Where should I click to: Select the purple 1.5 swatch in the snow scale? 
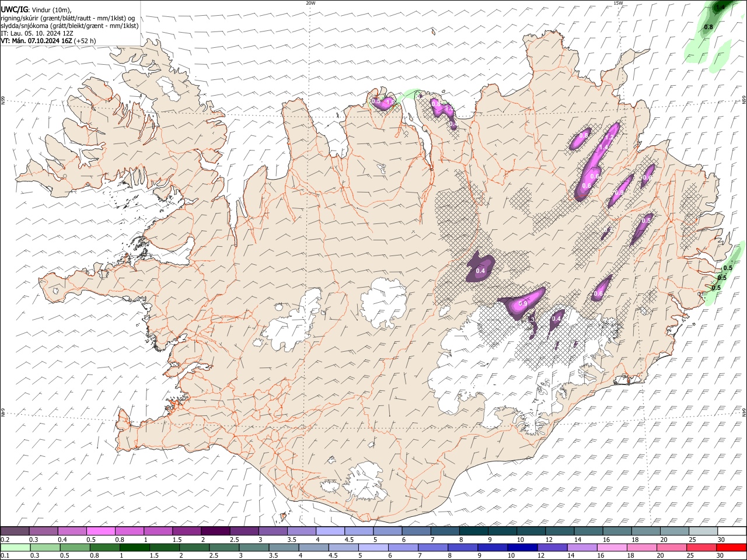pos(186,531)
